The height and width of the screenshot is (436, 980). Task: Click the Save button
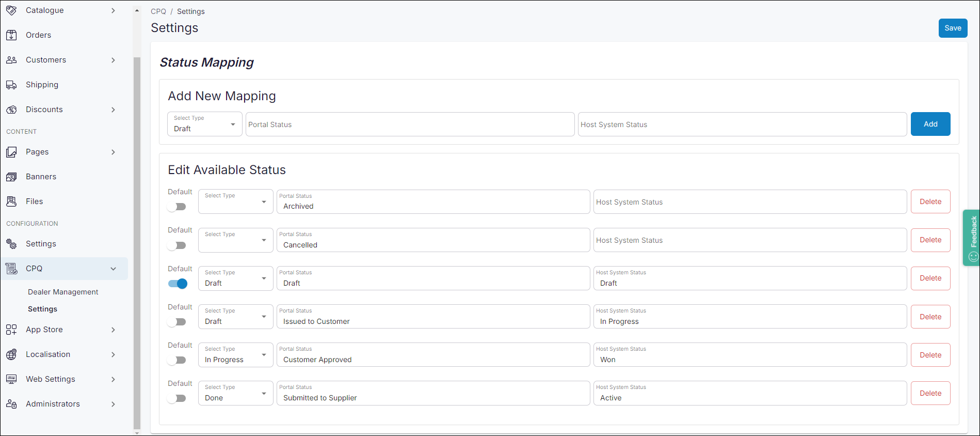tap(952, 28)
